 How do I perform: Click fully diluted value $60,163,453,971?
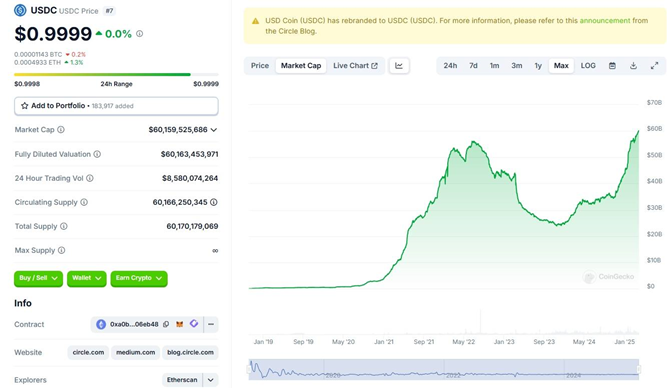[x=189, y=154]
